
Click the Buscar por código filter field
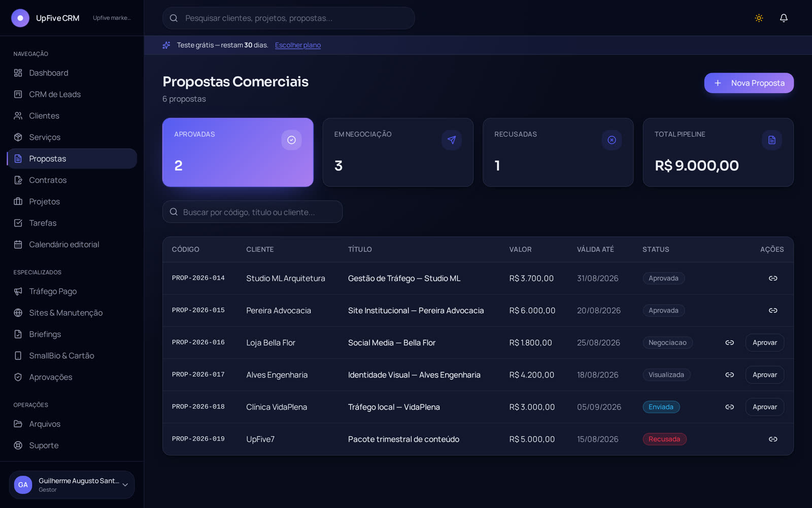[x=252, y=212]
